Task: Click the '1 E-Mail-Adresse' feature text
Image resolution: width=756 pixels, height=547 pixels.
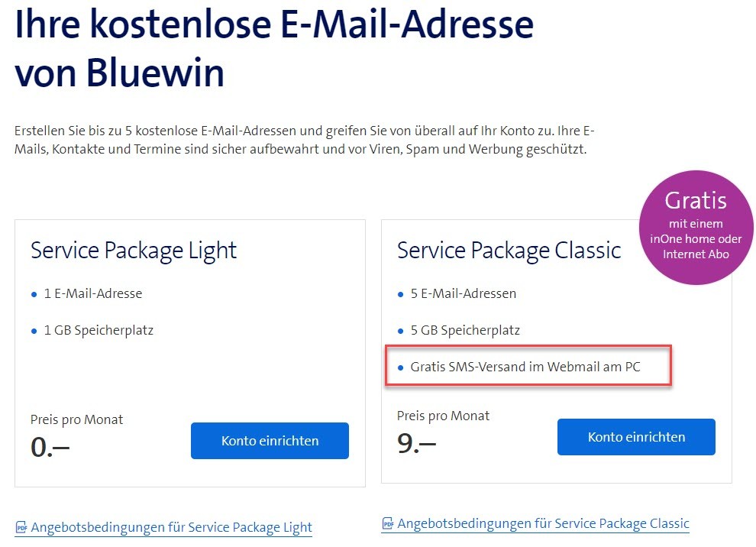Action: [93, 293]
